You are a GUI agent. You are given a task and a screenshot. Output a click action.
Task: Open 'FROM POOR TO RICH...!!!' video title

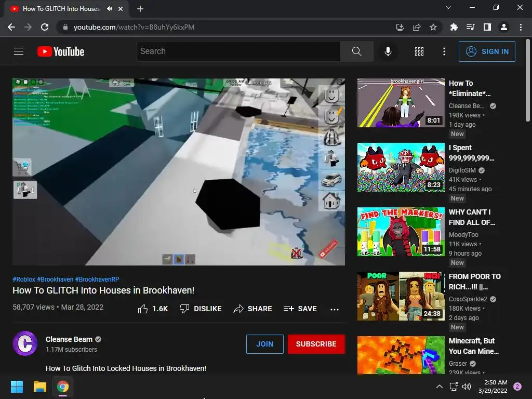pyautogui.click(x=475, y=282)
